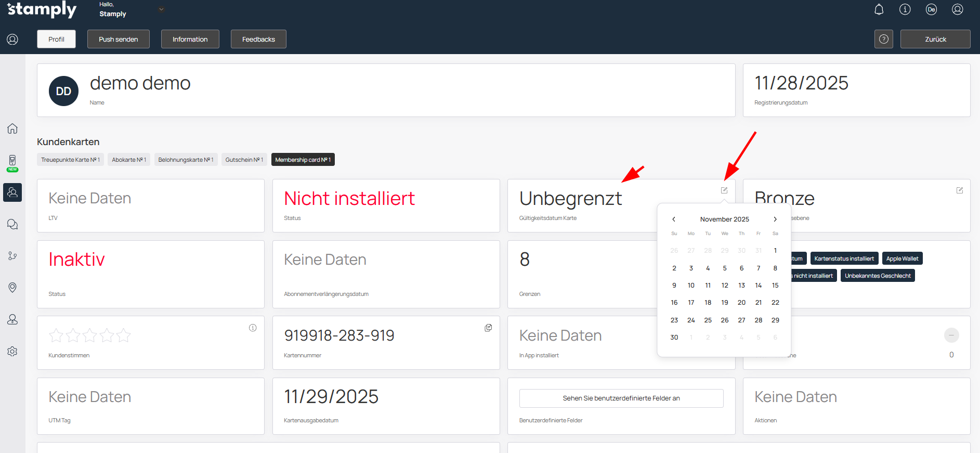The height and width of the screenshot is (453, 980).
Task: Switch to the Push senden tab
Action: tap(119, 39)
